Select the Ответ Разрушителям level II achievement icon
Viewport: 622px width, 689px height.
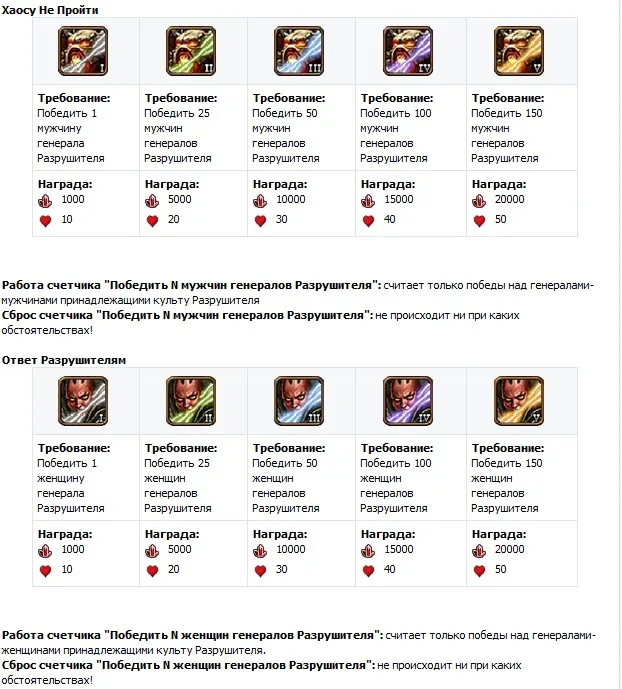point(192,401)
